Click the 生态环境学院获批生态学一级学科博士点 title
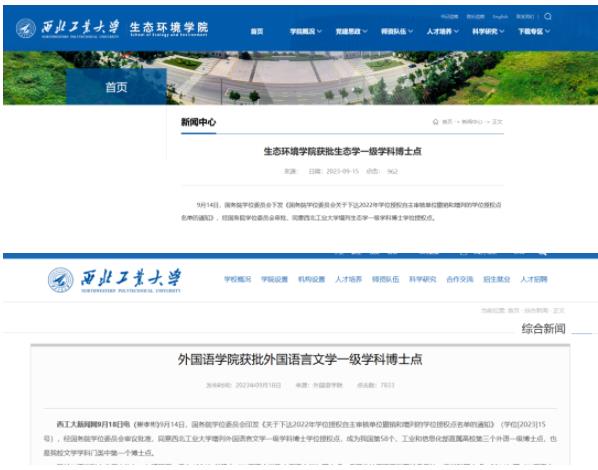This screenshot has height=470, width=598. (x=342, y=151)
